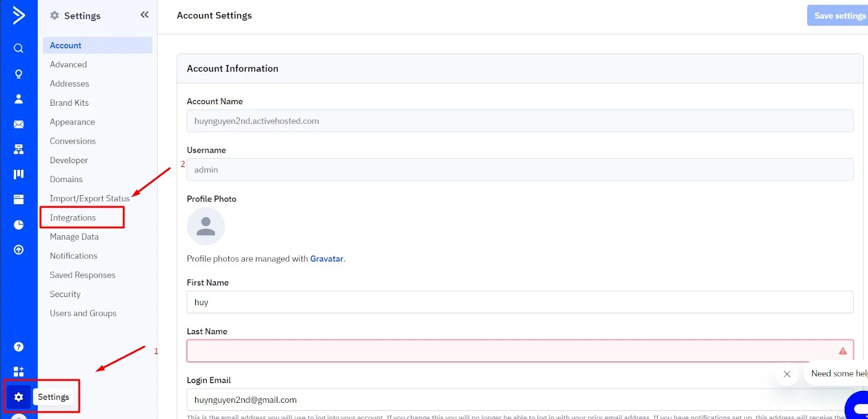Follow the Gravatar link

pyautogui.click(x=327, y=259)
